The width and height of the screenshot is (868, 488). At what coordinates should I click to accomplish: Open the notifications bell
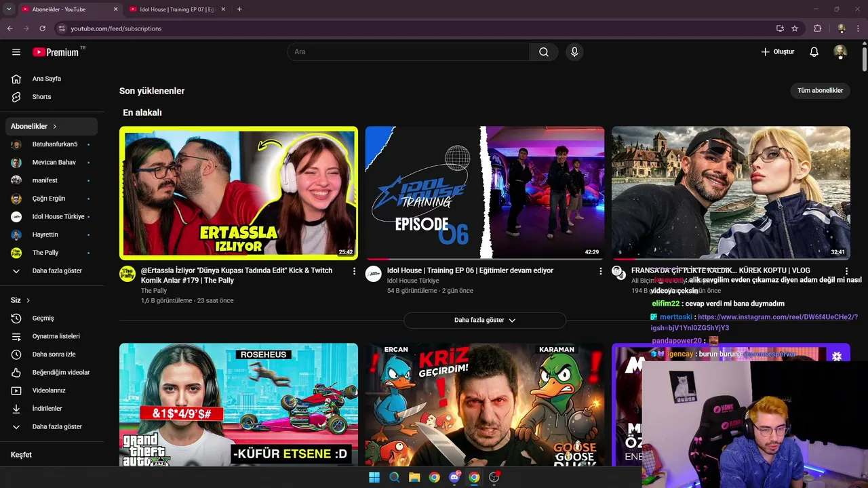point(814,52)
